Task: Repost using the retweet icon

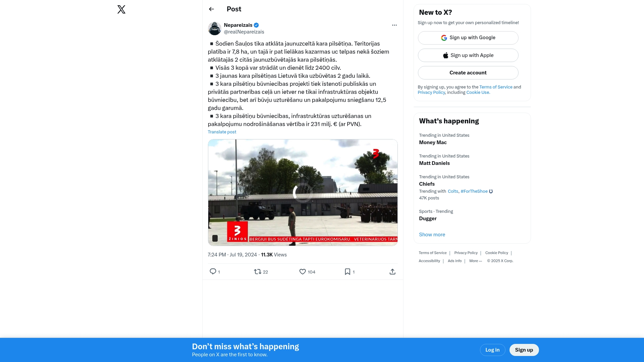Action: pyautogui.click(x=258, y=271)
